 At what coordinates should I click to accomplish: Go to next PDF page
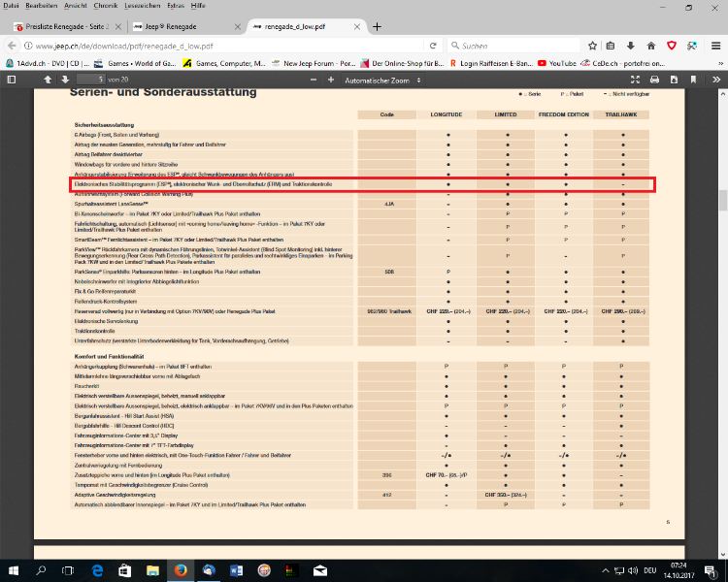click(65, 79)
